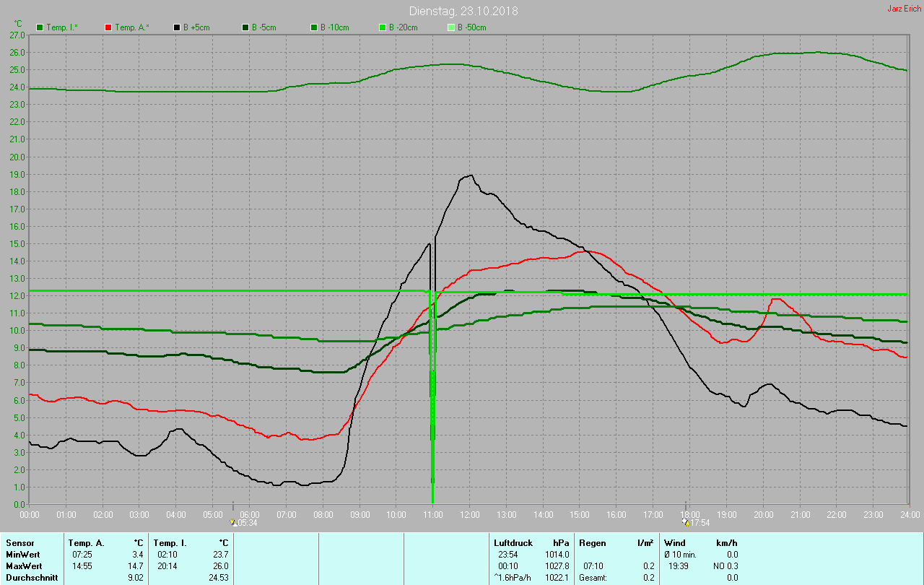Select the 'MinWert' row label

click(x=22, y=555)
